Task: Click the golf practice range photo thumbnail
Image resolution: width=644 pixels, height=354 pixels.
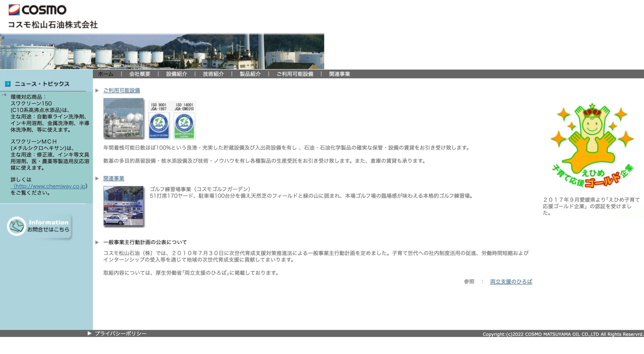Action: [x=124, y=206]
